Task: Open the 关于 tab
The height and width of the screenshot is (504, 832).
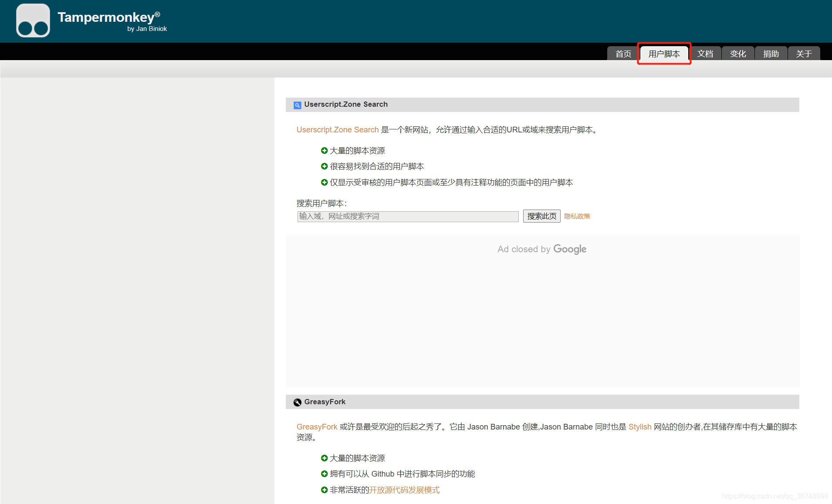Action: point(804,54)
